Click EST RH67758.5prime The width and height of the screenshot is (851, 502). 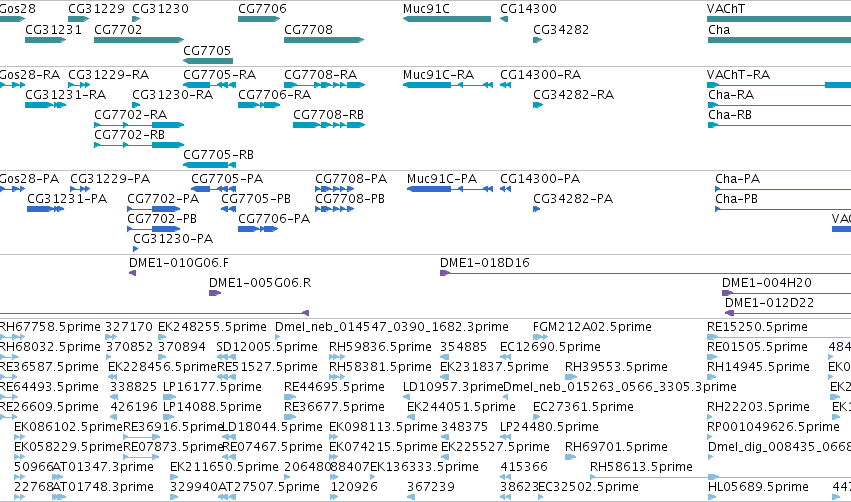pyautogui.click(x=12, y=337)
